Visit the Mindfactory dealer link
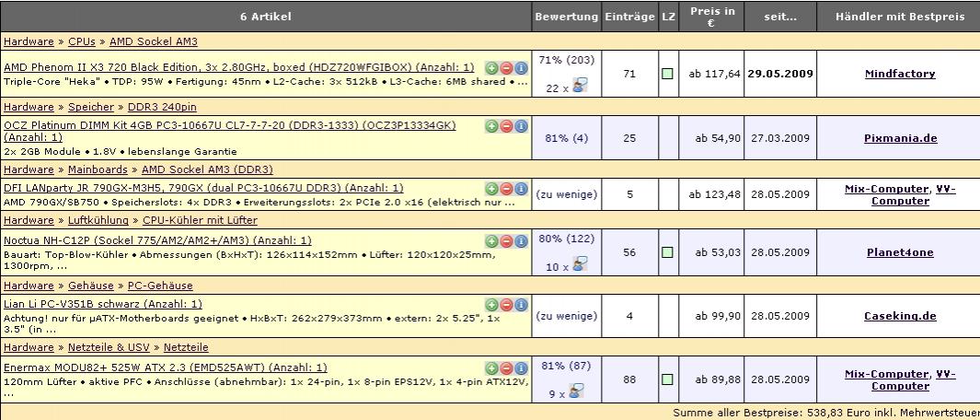 pos(900,74)
